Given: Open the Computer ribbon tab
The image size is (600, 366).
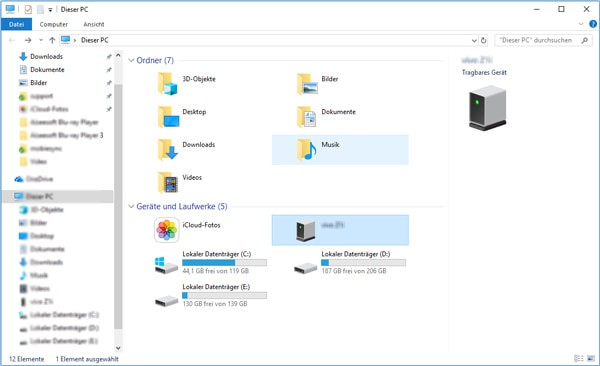Looking at the screenshot, I should pyautogui.click(x=54, y=24).
